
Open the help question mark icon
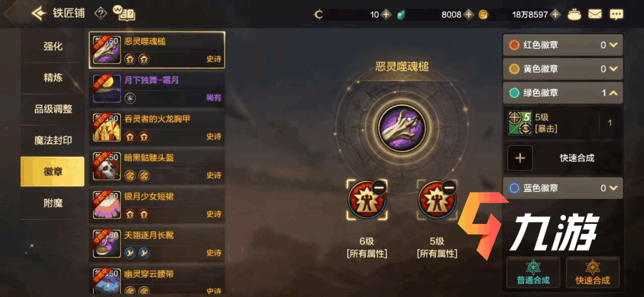[101, 14]
